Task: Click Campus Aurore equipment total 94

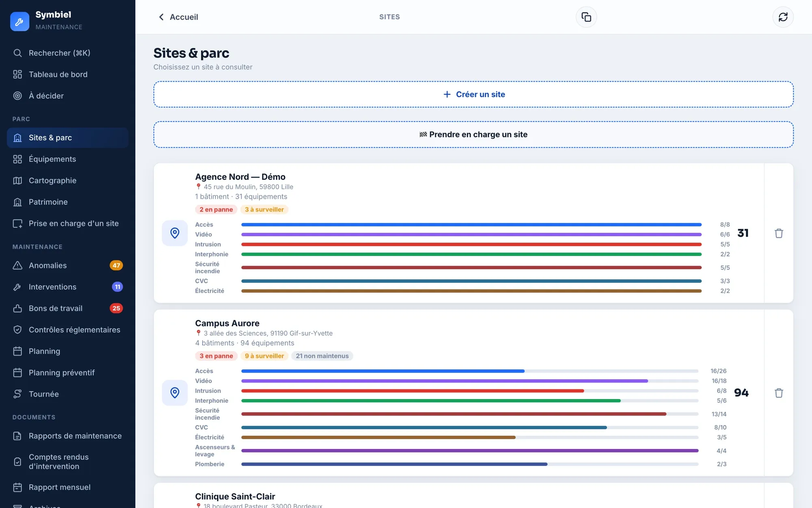Action: pos(741,393)
